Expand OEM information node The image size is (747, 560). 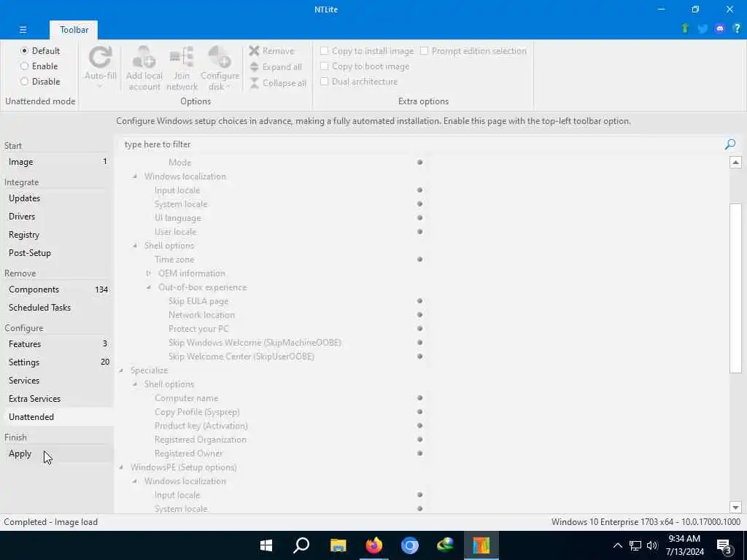click(149, 273)
